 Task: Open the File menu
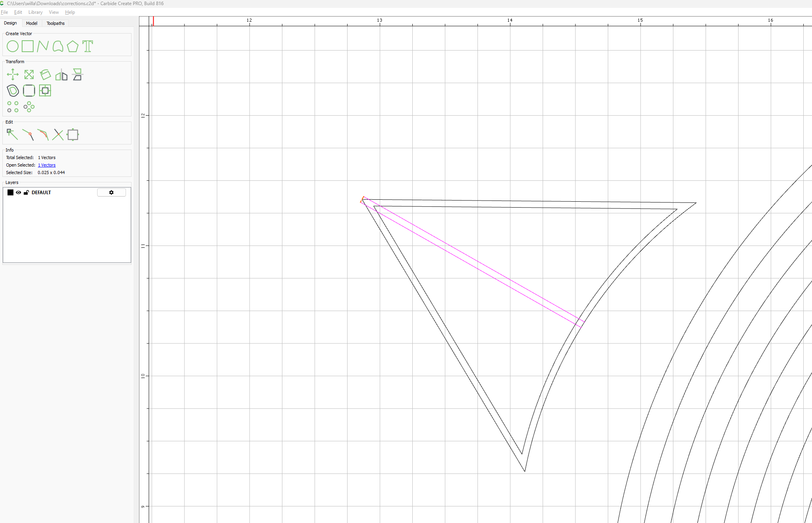(x=4, y=12)
